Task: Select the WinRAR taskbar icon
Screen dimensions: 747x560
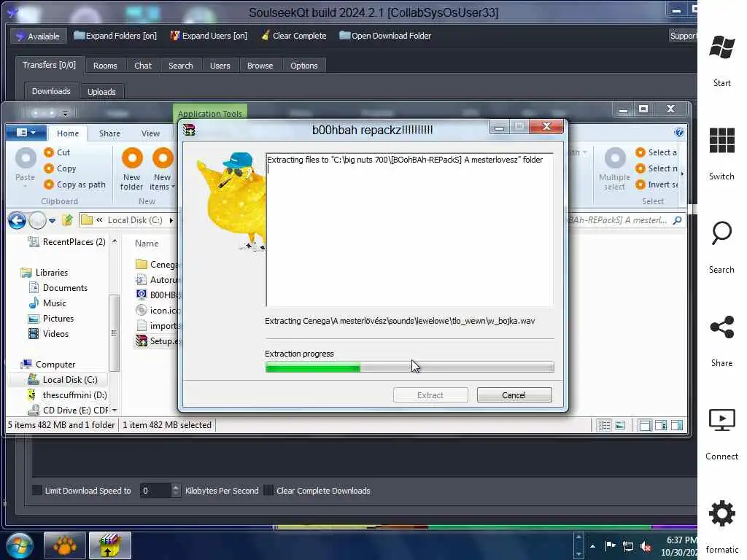Action: coord(109,545)
